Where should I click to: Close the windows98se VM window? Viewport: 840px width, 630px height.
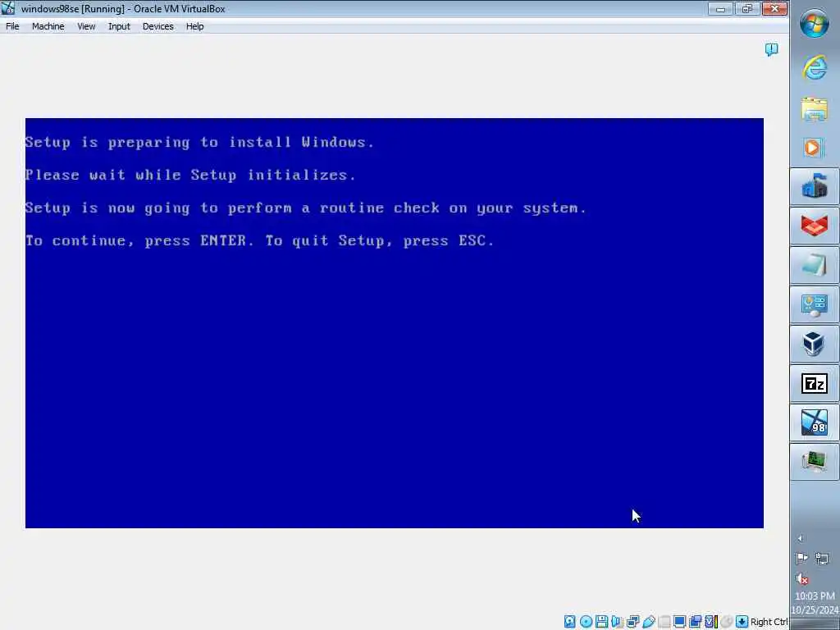pos(774,8)
